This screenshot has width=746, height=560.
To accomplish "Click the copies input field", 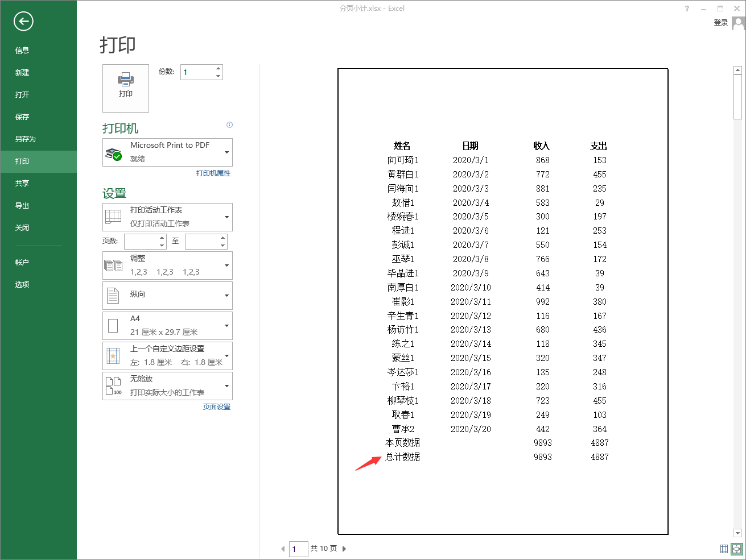I will click(x=197, y=72).
